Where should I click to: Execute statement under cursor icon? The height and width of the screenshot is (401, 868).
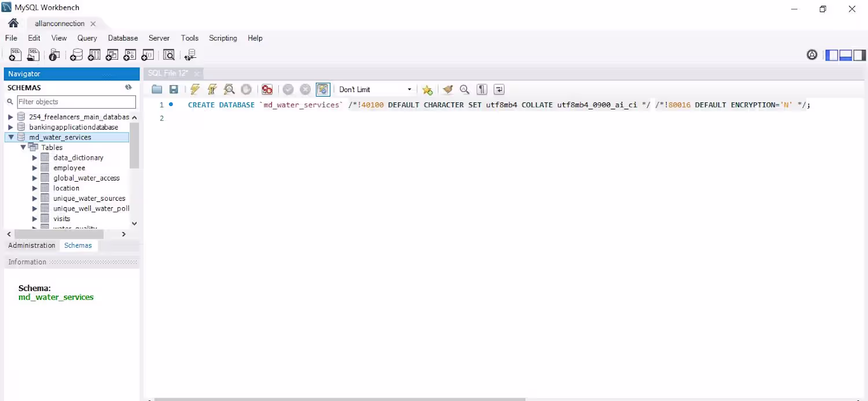click(x=212, y=89)
